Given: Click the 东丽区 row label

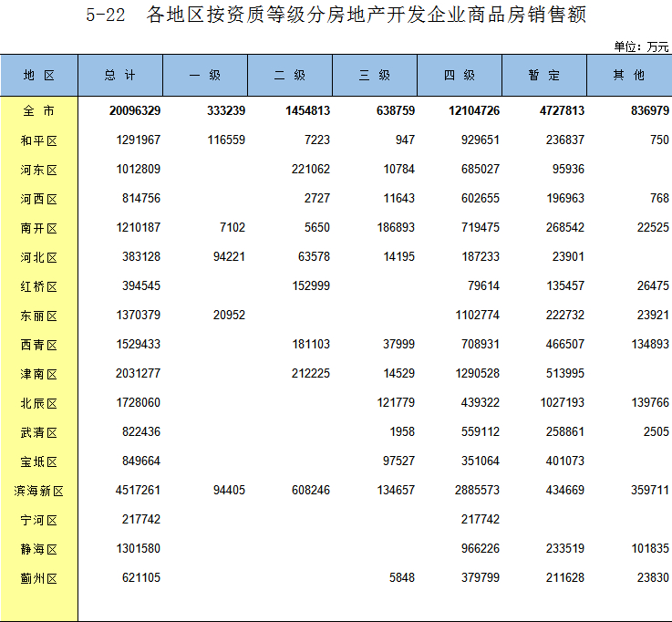Looking at the screenshot, I should click(39, 316).
